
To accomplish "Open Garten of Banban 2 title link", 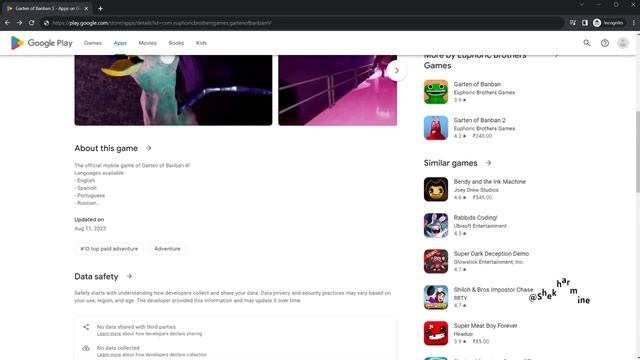I will click(479, 120).
